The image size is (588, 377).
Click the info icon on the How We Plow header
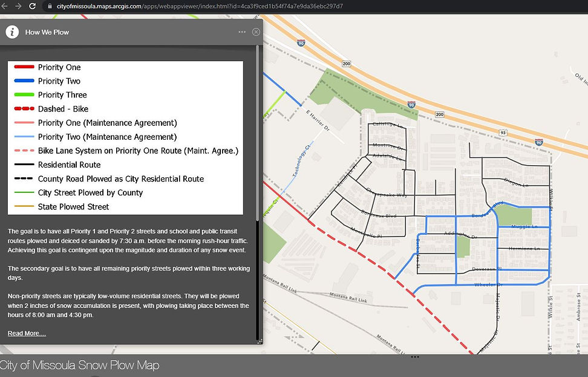click(12, 32)
